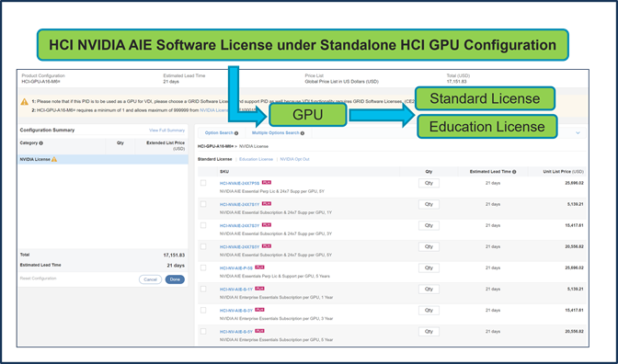Viewport: 618px width, 364px height.
Task: Click the PLM badge beside HCI-NVAIE-24X7S3Y
Action: pos(267,225)
